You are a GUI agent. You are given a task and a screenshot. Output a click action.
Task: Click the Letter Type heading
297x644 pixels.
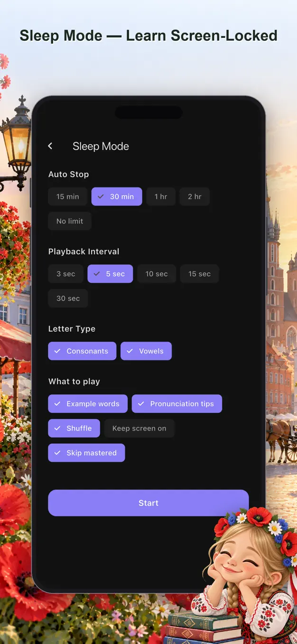tap(72, 329)
